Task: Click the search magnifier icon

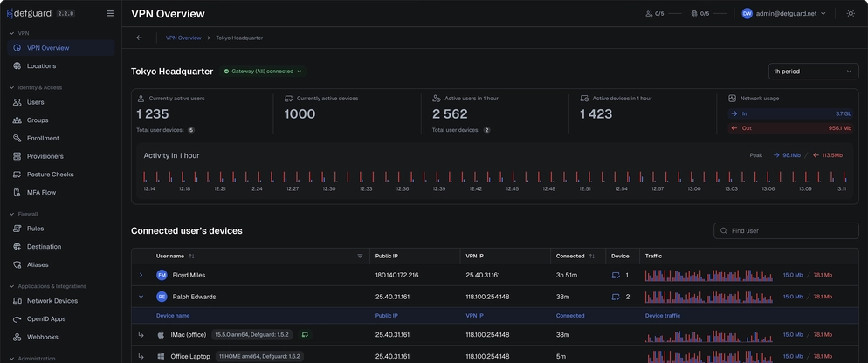Action: 724,230
